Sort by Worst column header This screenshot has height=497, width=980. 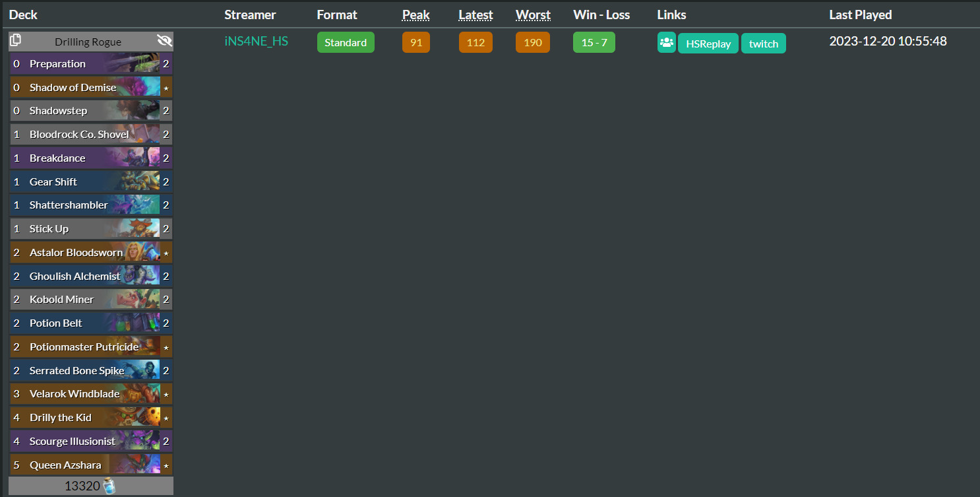tap(533, 15)
